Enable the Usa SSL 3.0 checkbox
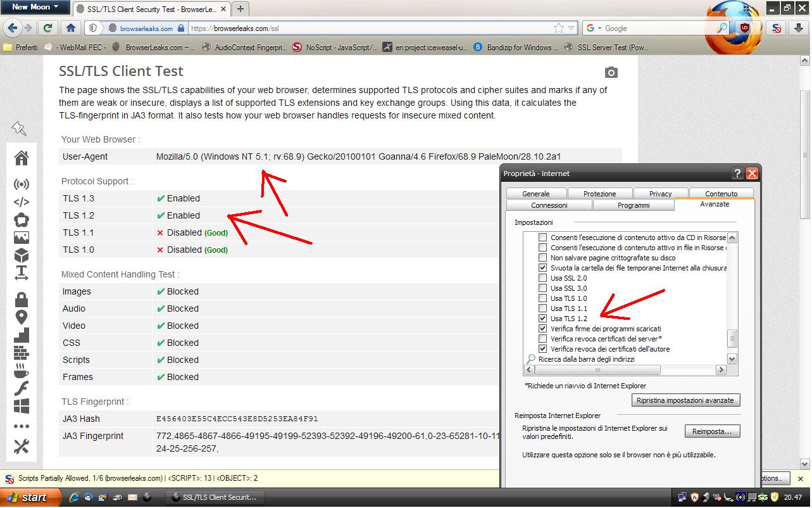 [x=542, y=288]
